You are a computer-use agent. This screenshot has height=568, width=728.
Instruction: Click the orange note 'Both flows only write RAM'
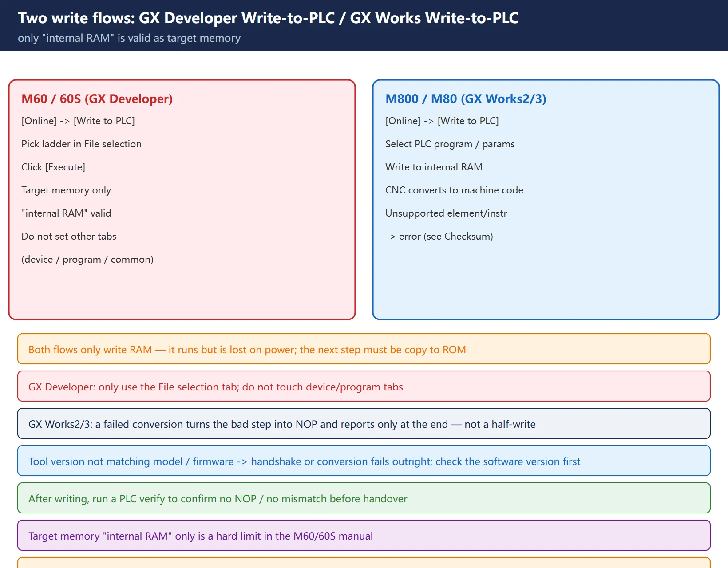[x=364, y=349]
